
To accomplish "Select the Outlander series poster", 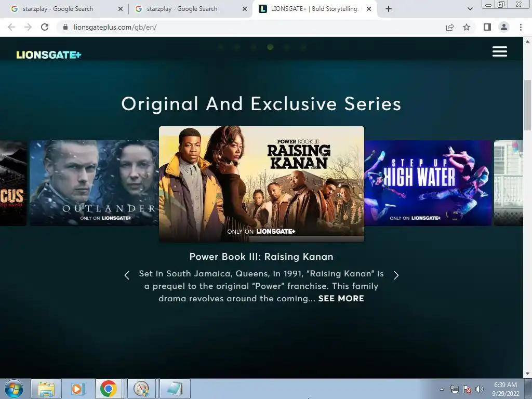I will 94,183.
